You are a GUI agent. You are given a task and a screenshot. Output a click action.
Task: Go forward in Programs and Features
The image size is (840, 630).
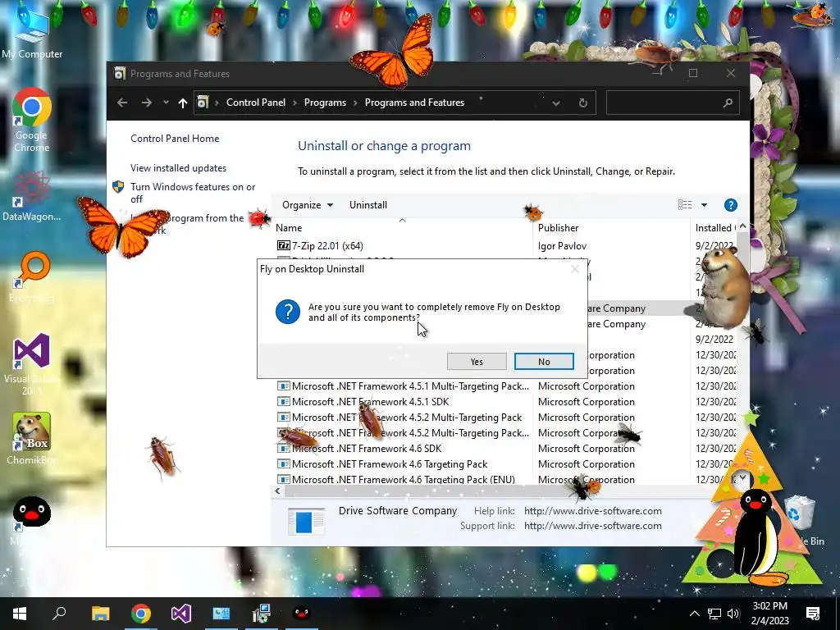tap(147, 103)
